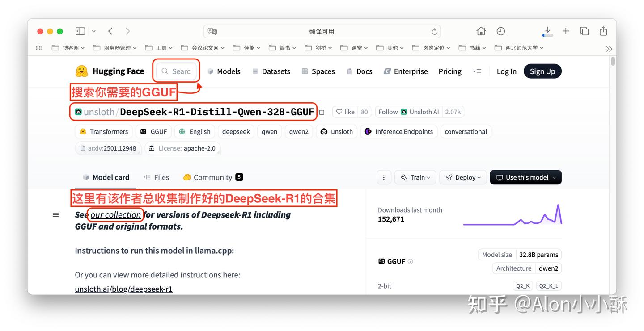This screenshot has height=331, width=644.
Task: Open the Spaces page
Action: [318, 71]
